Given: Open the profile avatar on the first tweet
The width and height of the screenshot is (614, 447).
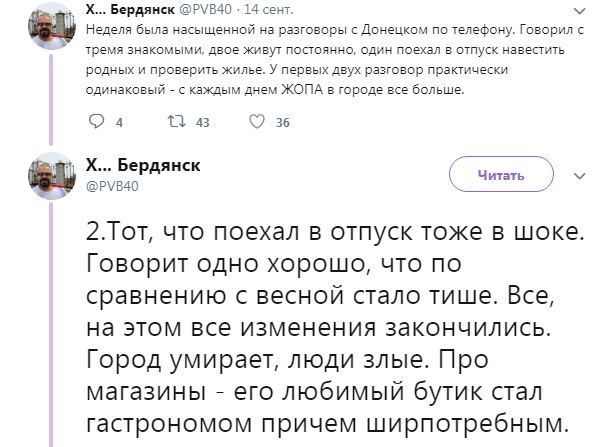Looking at the screenshot, I should 52,26.
